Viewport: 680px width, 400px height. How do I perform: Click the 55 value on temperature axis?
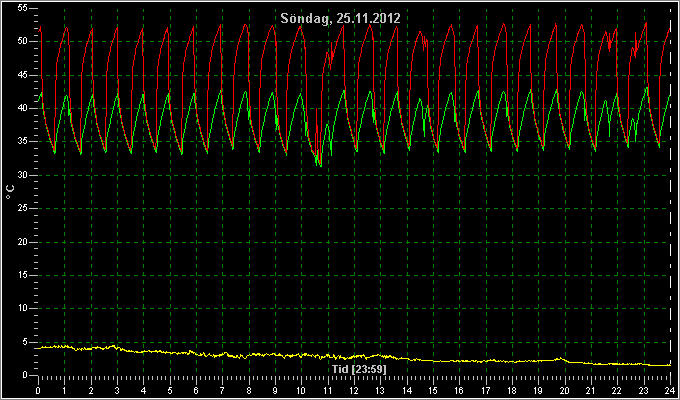click(23, 8)
